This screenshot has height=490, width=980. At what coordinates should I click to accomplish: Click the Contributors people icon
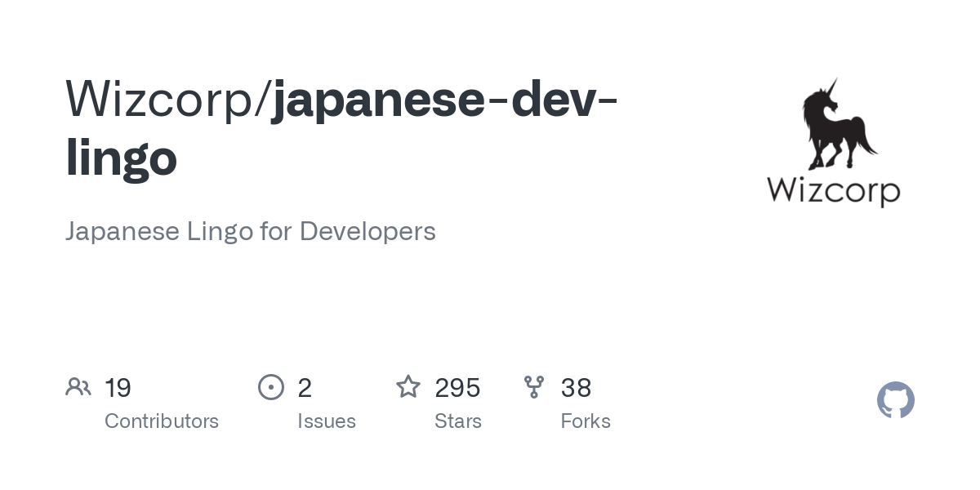[78, 387]
